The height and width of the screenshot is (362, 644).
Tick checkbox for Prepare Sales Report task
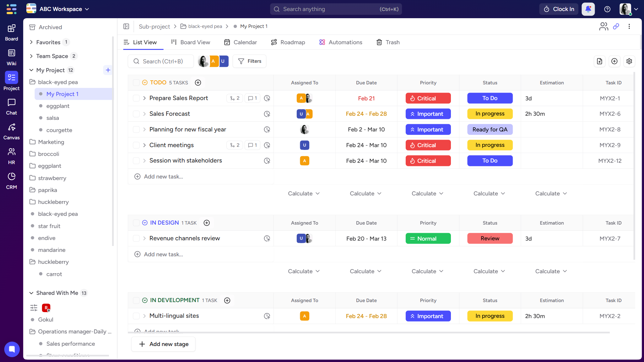tap(136, 98)
